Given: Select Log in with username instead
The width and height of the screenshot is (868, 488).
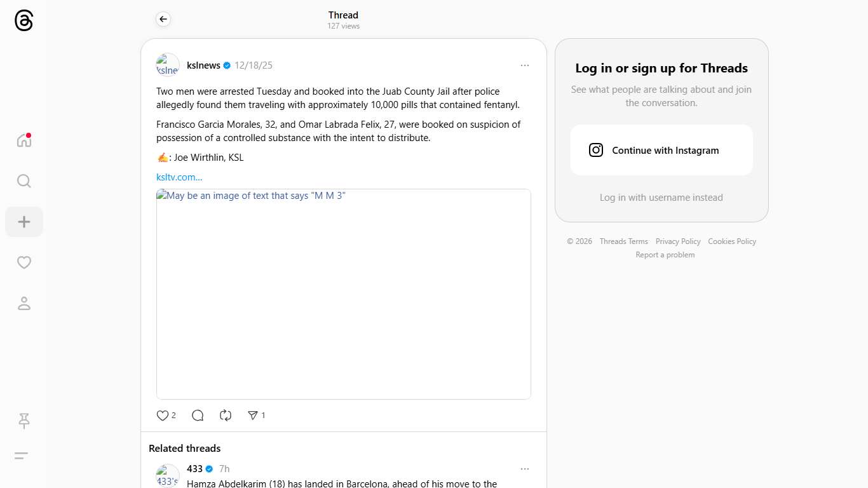Looking at the screenshot, I should point(661,198).
